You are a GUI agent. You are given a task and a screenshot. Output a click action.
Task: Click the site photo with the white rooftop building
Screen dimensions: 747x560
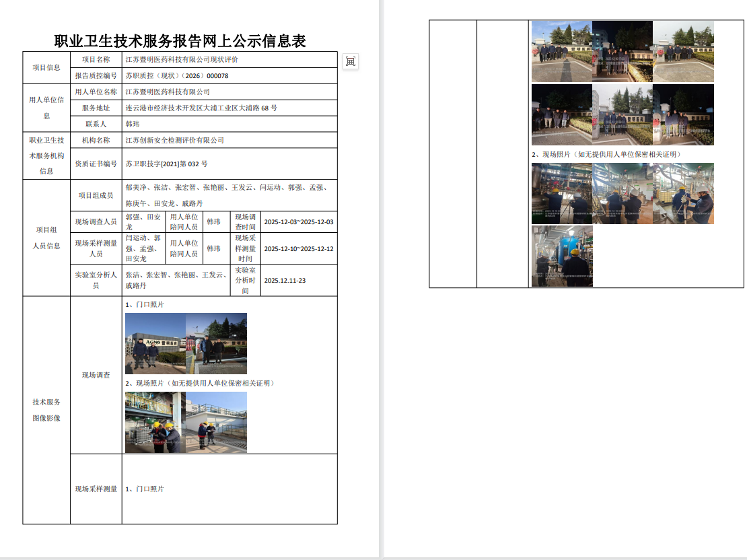(x=216, y=422)
